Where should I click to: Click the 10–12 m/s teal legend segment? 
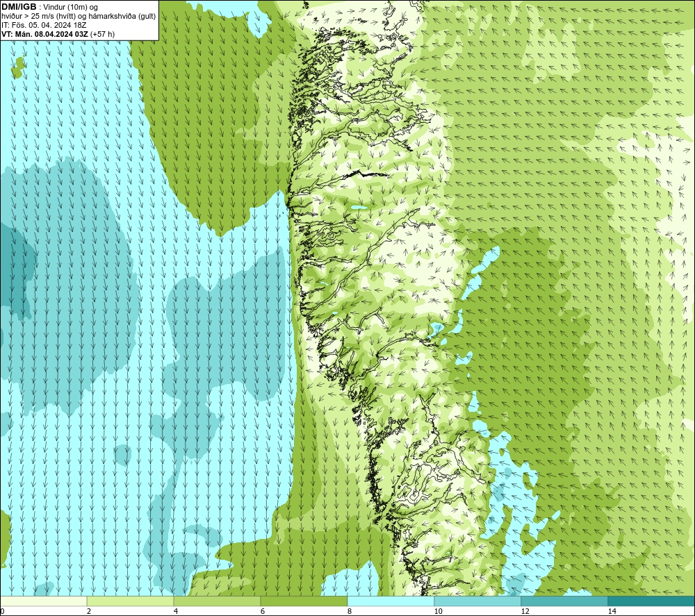pos(478,601)
